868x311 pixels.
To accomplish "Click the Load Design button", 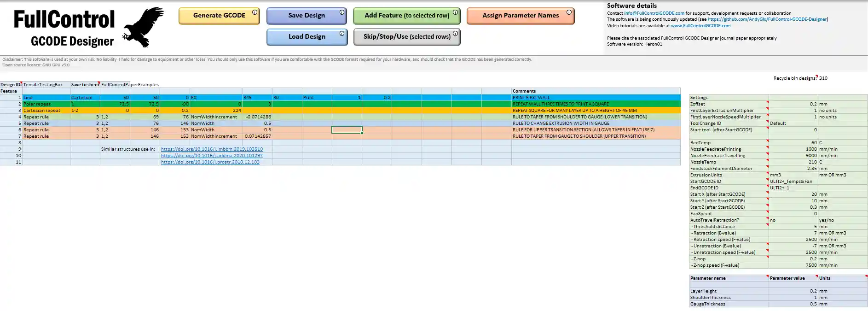I will point(307,37).
